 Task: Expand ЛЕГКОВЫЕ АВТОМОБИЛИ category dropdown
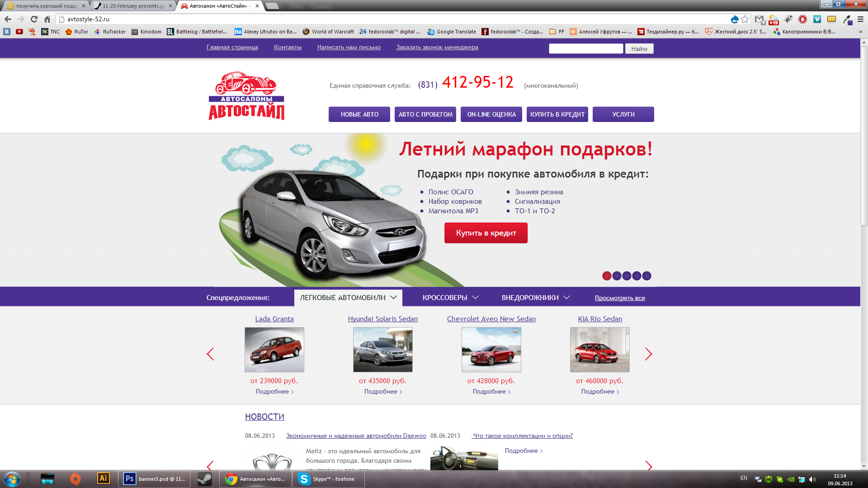click(x=348, y=298)
